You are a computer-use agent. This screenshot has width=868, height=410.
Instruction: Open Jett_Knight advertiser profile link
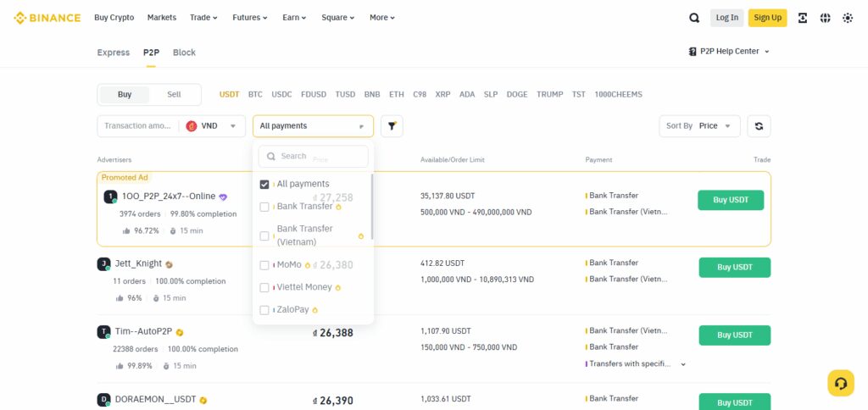[x=138, y=264]
